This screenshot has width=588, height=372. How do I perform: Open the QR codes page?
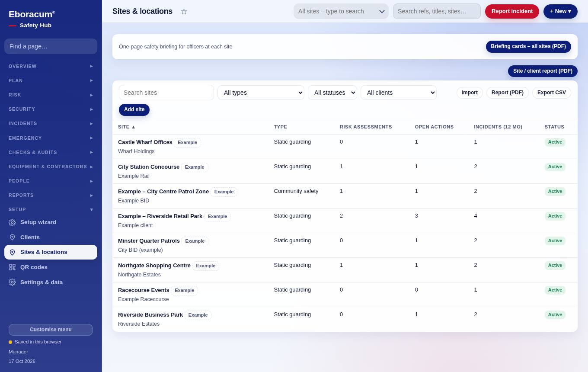pyautogui.click(x=51, y=267)
